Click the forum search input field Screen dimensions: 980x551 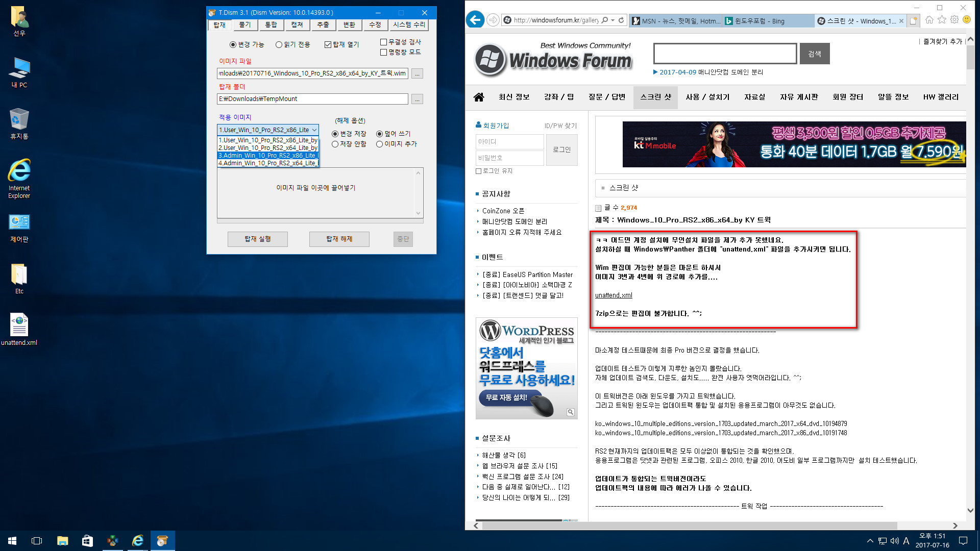click(x=725, y=54)
